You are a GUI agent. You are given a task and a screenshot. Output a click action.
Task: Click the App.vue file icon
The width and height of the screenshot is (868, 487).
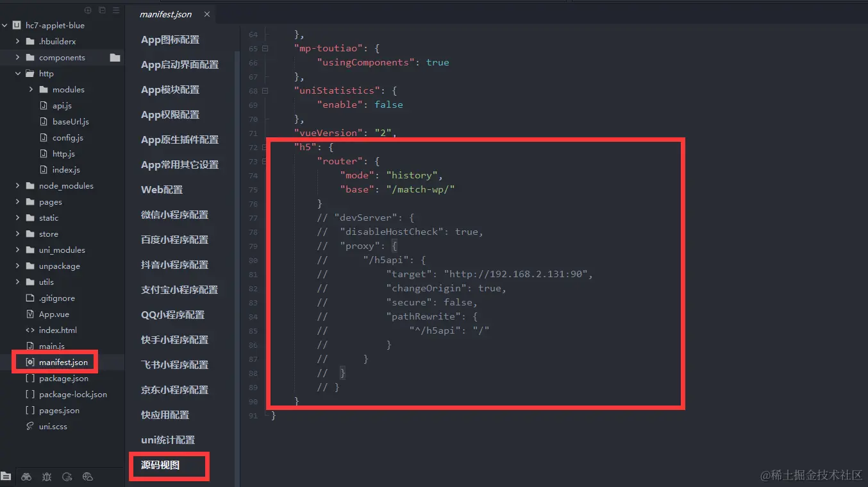coord(30,314)
